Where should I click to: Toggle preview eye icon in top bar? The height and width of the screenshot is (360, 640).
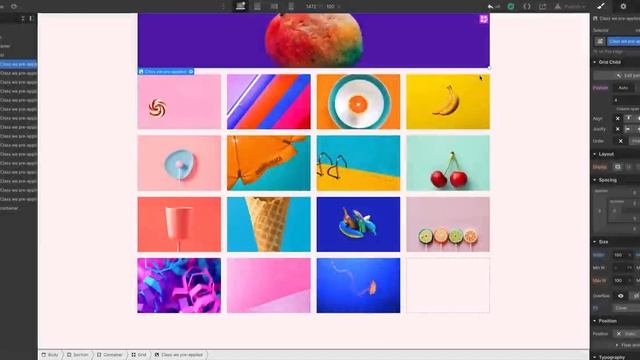pyautogui.click(x=14, y=6)
